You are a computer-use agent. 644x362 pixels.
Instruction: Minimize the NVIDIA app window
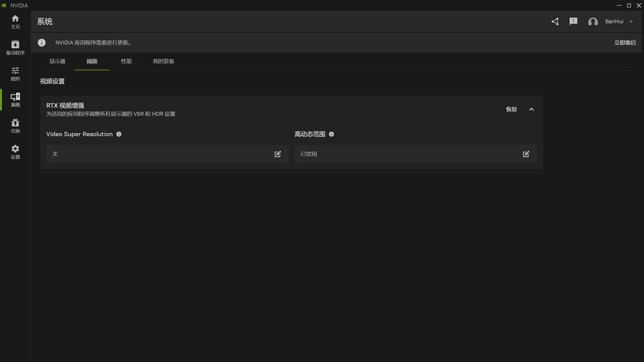(x=619, y=6)
